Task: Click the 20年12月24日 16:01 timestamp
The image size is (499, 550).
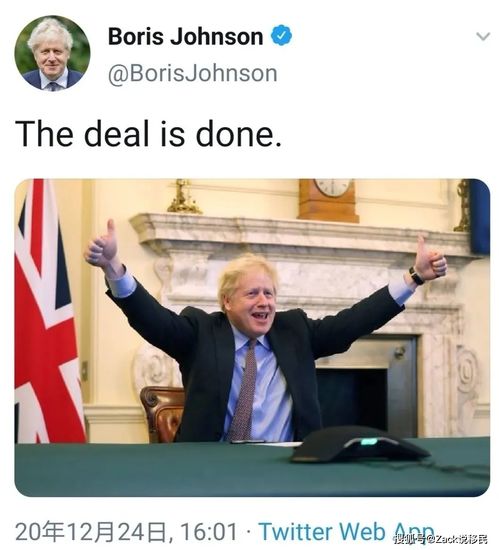Action: tap(126, 531)
